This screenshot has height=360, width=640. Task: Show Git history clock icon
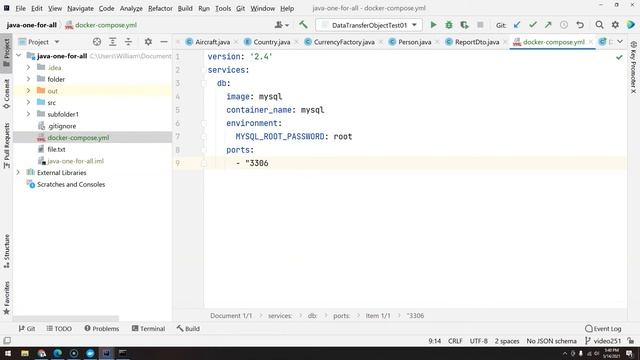click(x=564, y=25)
